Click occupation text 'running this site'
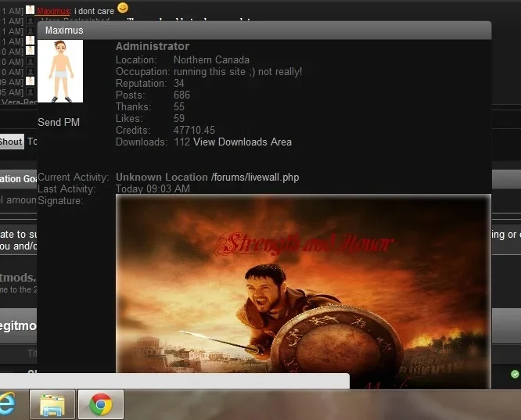Image resolution: width=521 pixels, height=420 pixels. (x=210, y=71)
